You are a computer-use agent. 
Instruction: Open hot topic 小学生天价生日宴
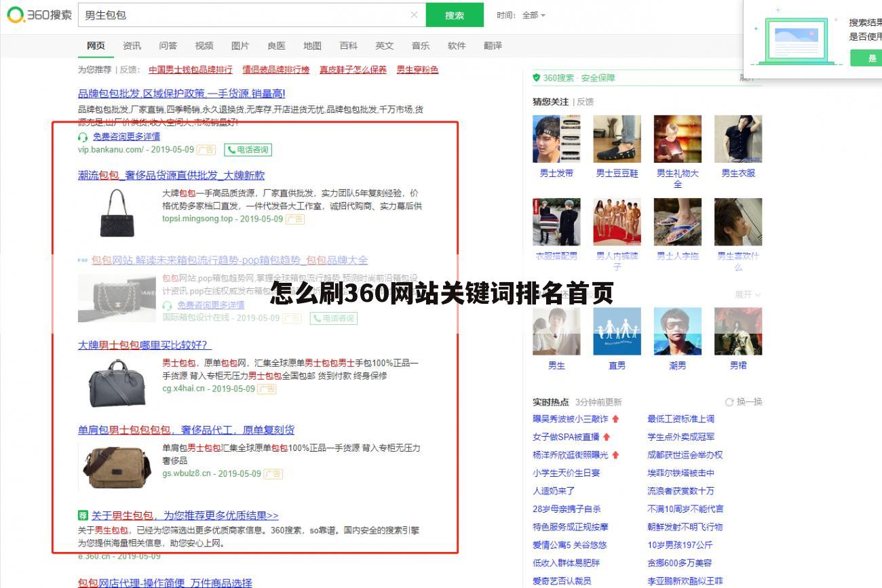pos(566,473)
